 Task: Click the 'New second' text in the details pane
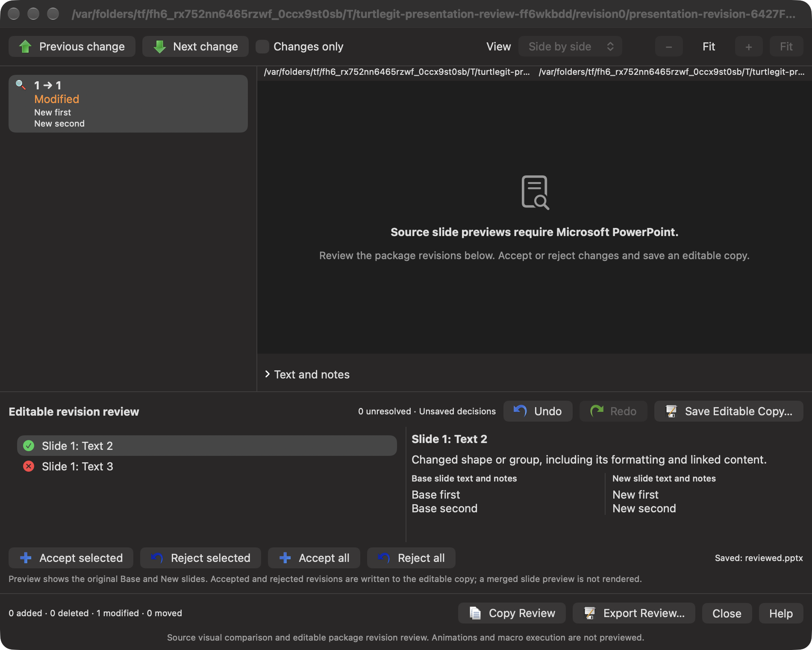point(644,508)
